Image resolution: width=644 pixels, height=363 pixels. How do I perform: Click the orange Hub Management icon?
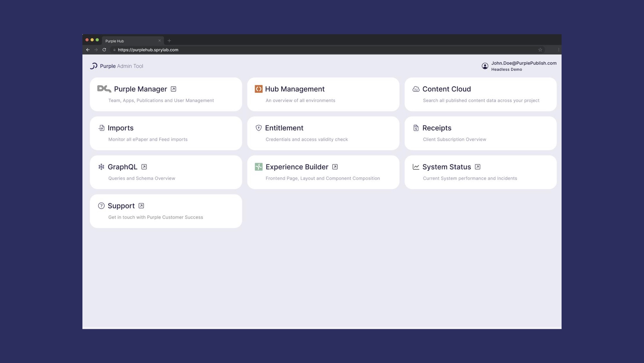tap(259, 89)
